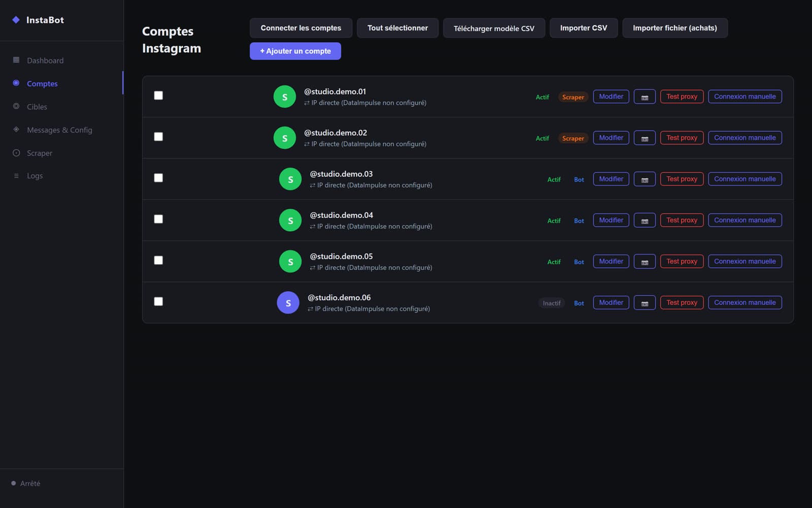Click the camera icon button for @studio.demo.04
The width and height of the screenshot is (812, 508).
click(645, 220)
